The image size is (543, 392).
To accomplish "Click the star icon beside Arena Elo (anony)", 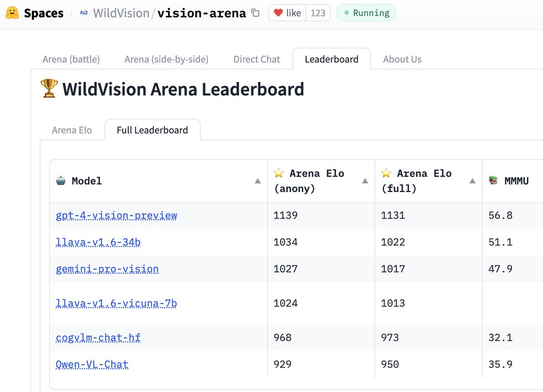I will pyautogui.click(x=279, y=173).
